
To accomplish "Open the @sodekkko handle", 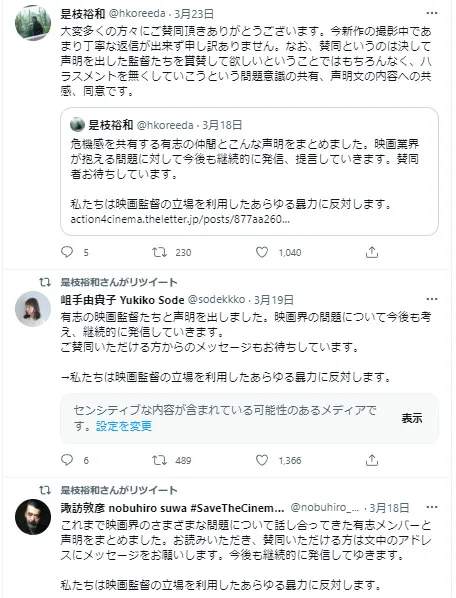I will pos(216,299).
